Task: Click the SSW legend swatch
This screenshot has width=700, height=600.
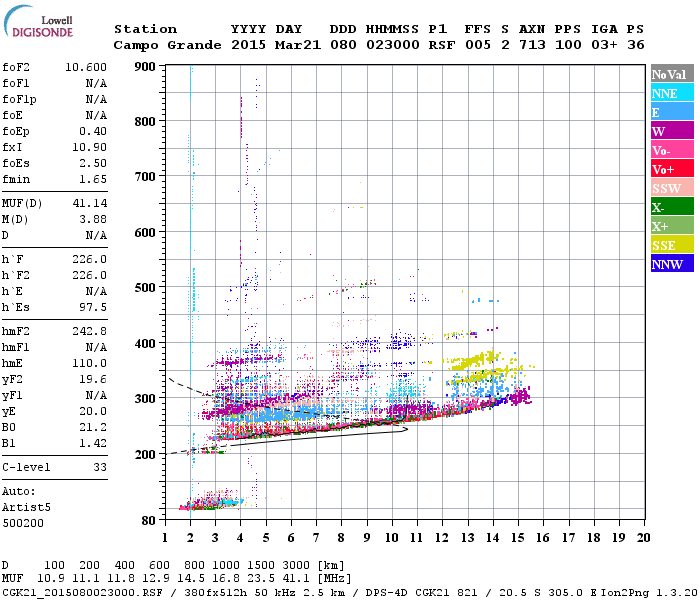Action: (x=672, y=188)
